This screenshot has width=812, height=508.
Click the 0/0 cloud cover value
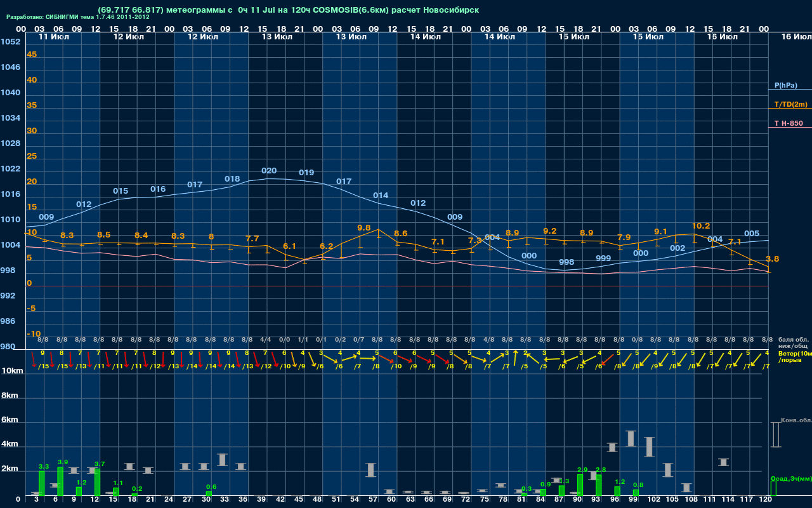point(284,340)
